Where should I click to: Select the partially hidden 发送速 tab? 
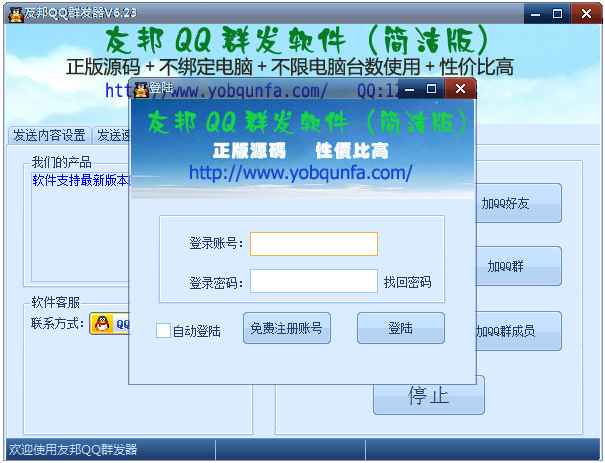coord(112,135)
